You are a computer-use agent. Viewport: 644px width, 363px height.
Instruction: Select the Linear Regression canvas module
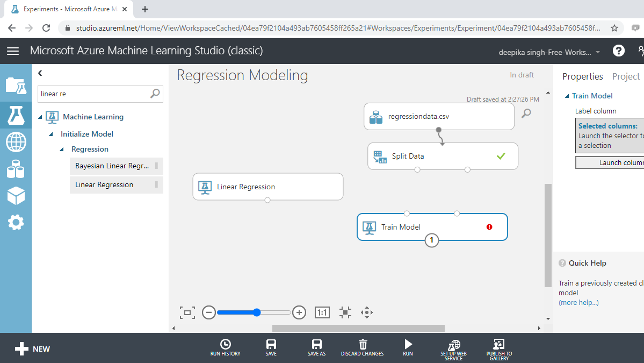pos(268,187)
